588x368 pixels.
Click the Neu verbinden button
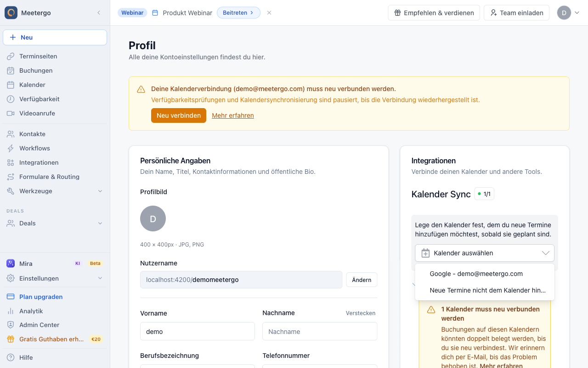pyautogui.click(x=179, y=115)
